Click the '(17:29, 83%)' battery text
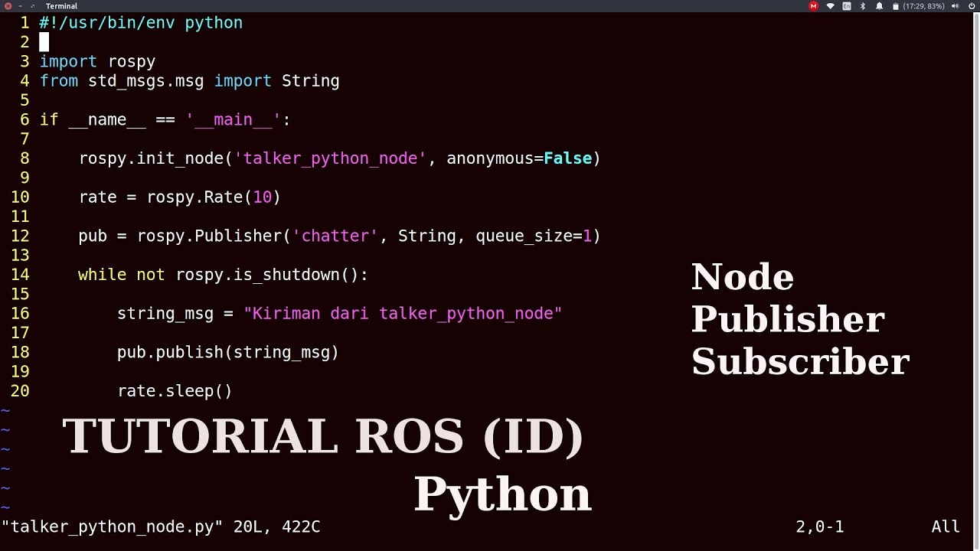The image size is (980, 551). (924, 6)
